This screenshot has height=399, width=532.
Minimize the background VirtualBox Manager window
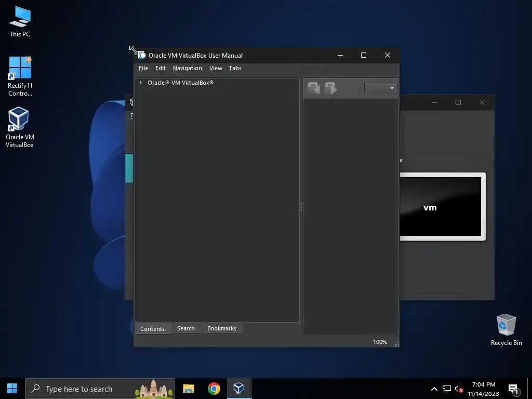pos(435,102)
